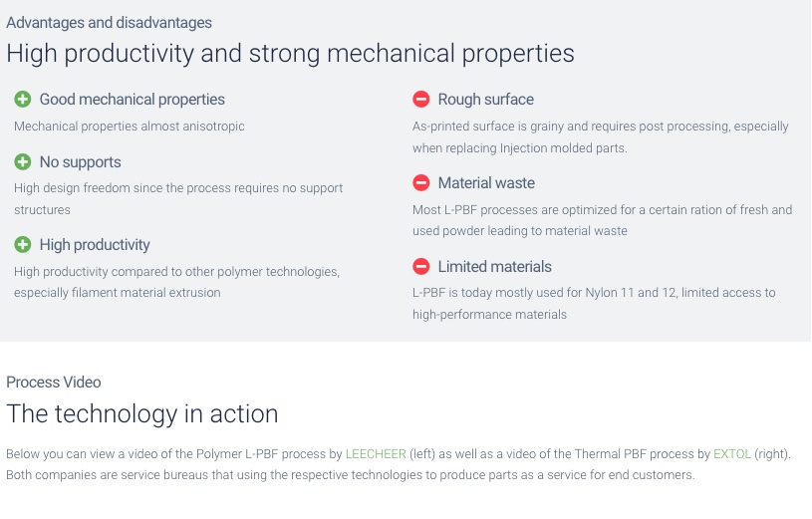
Task: Click red minus icon beside Rough surface
Action: tap(421, 99)
